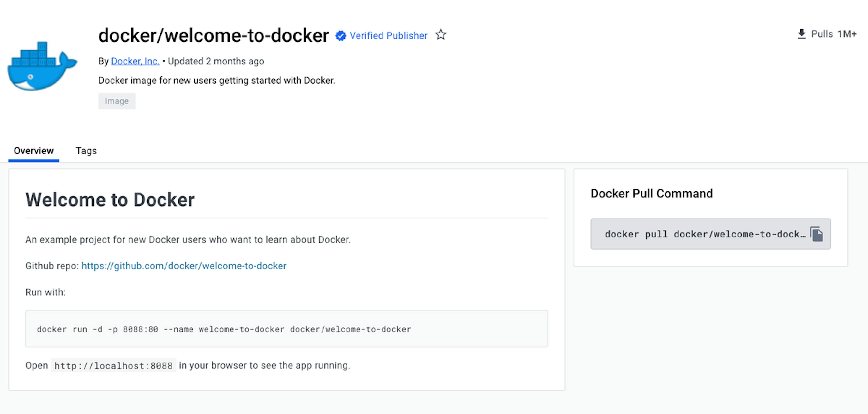Click the Verified Publisher label text
868x414 pixels.
(x=388, y=35)
